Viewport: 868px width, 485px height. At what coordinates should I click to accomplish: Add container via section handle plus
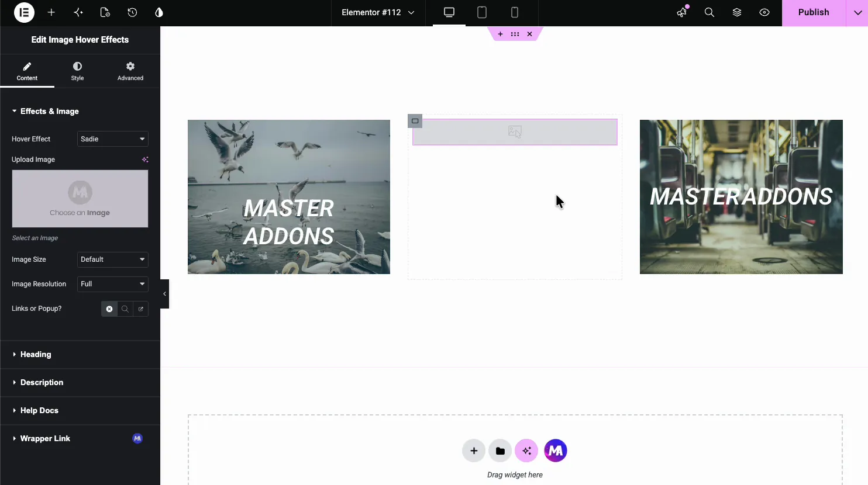[500, 34]
